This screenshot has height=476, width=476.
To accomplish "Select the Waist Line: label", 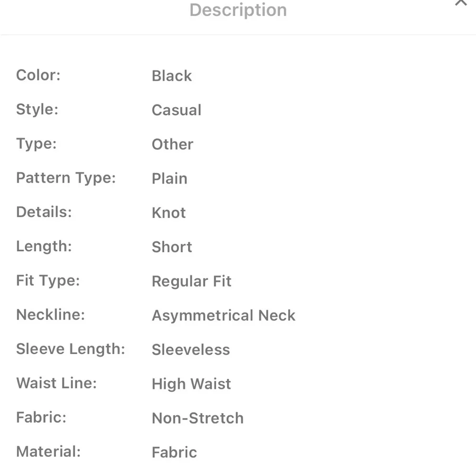I will pyautogui.click(x=57, y=383).
